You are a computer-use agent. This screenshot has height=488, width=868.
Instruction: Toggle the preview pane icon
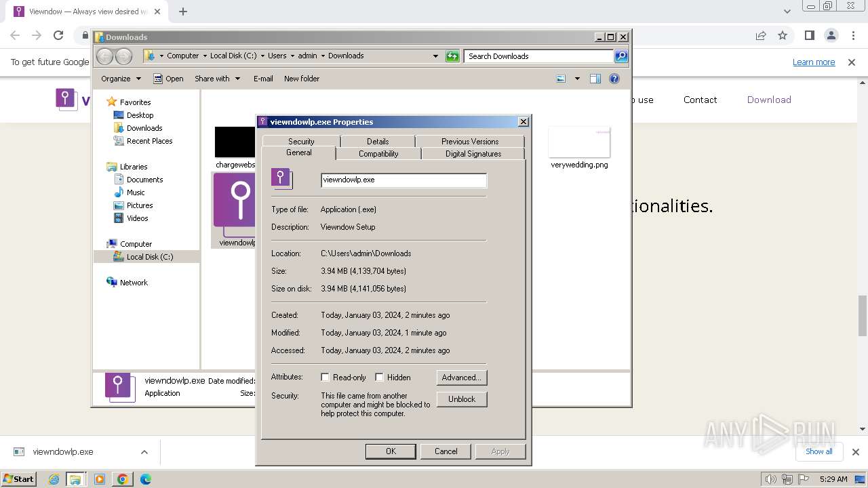point(595,79)
